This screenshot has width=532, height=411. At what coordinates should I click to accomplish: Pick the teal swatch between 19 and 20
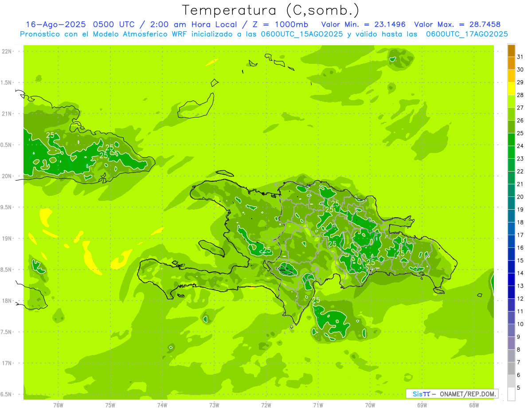511,204
